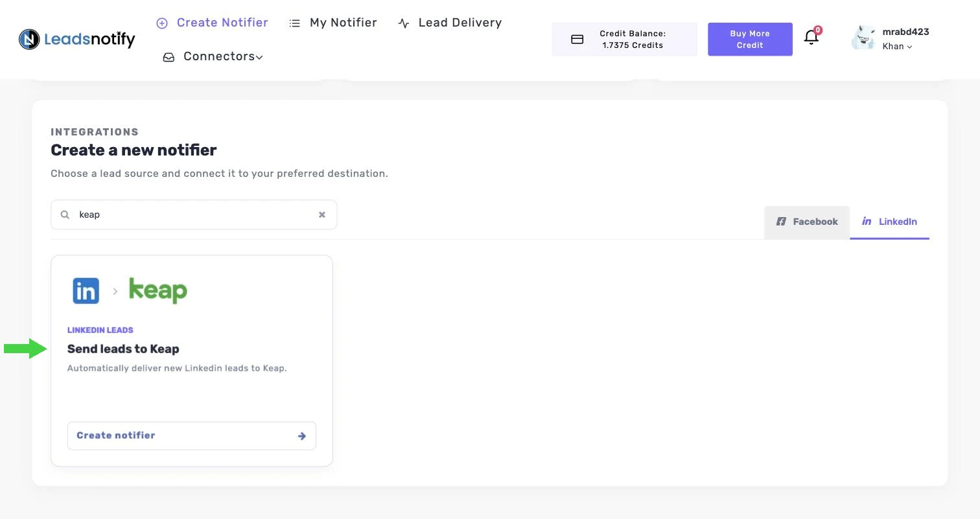Clear the keap search with the x icon
Viewport: 980px width, 519px height.
point(321,214)
